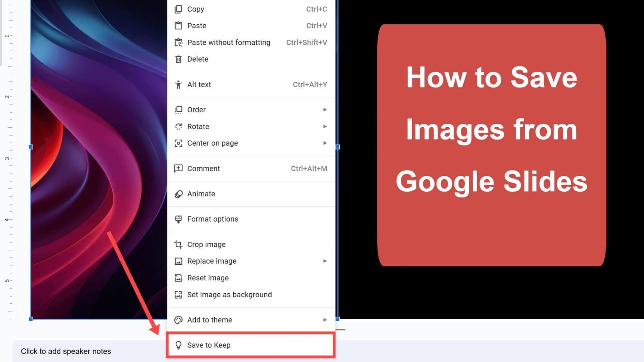The image size is (644, 362).
Task: Click the Reset image icon
Action: [178, 278]
